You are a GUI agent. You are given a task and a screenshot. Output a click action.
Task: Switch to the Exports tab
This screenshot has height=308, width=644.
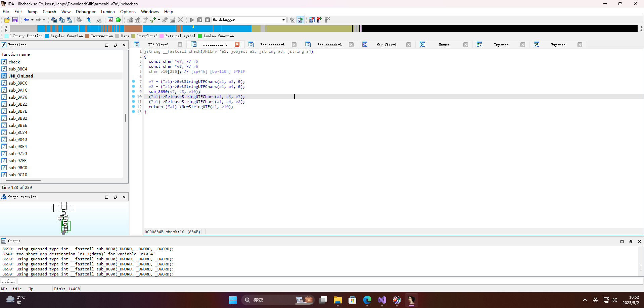click(558, 45)
